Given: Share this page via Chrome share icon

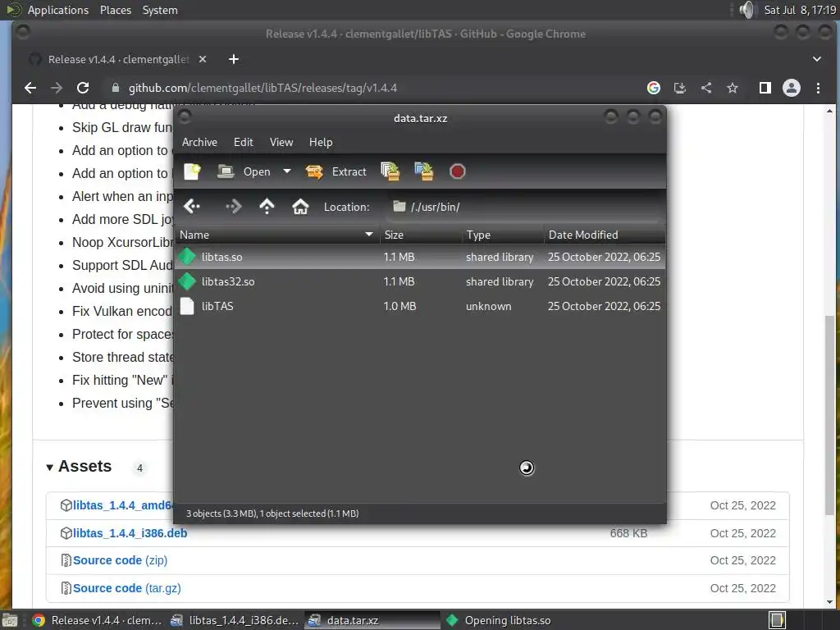Looking at the screenshot, I should [x=706, y=88].
